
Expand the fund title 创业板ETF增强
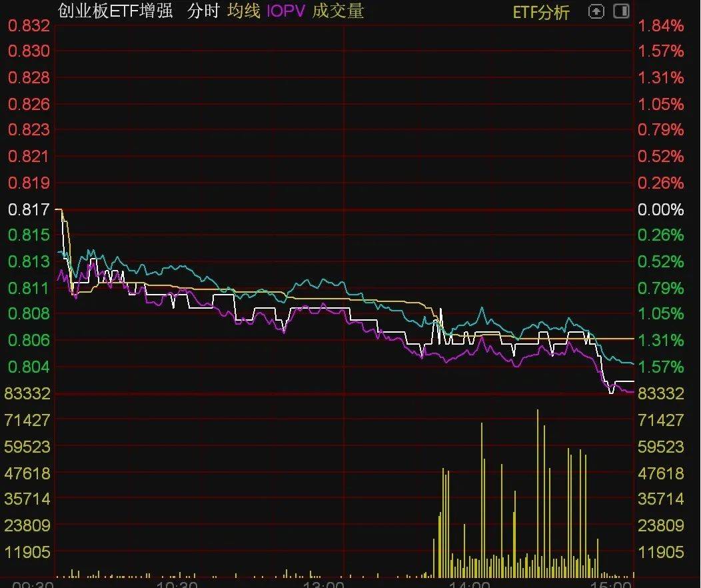pos(115,11)
